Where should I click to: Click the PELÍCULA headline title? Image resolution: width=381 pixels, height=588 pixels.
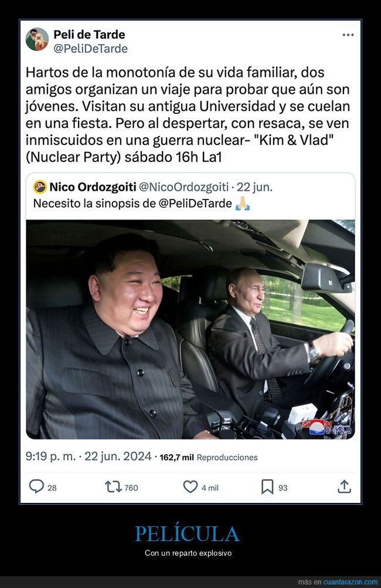(188, 533)
